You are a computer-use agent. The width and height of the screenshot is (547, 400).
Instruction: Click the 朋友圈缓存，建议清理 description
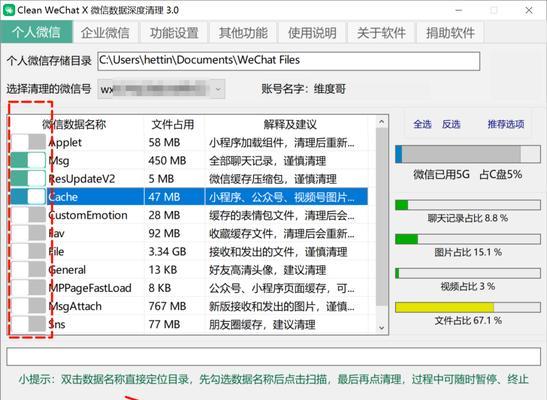pyautogui.click(x=262, y=325)
